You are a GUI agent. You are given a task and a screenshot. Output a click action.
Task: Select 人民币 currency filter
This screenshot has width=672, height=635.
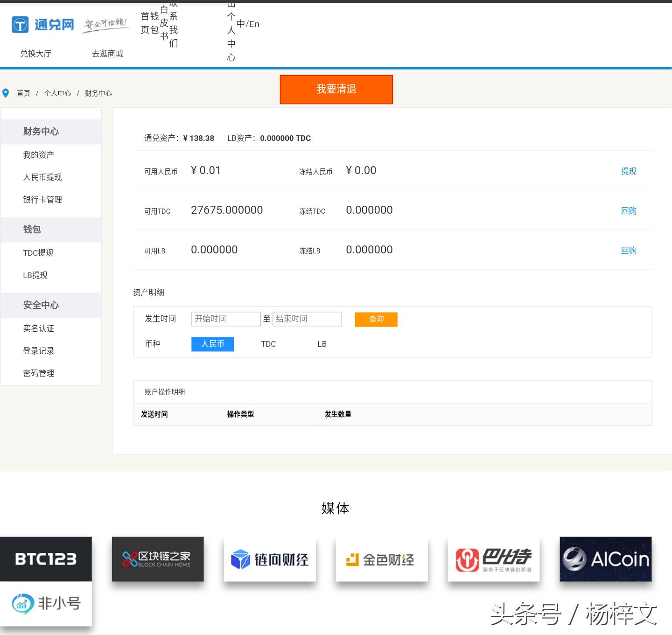point(212,344)
